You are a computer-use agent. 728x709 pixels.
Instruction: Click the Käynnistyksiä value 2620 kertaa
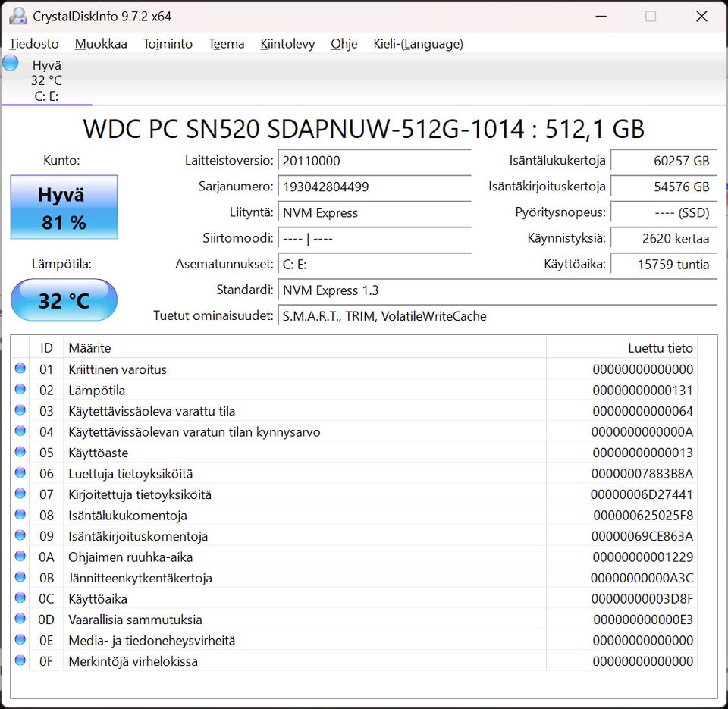coord(664,239)
